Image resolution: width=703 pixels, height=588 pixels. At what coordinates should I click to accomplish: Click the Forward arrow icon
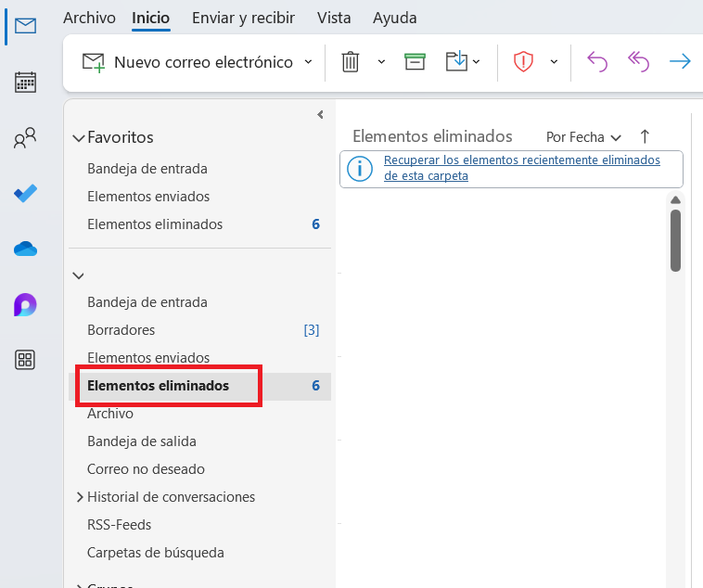(x=680, y=62)
